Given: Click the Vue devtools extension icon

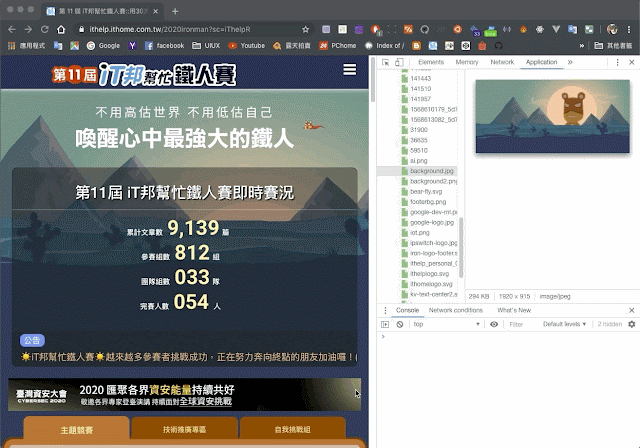Looking at the screenshot, I should click(556, 29).
